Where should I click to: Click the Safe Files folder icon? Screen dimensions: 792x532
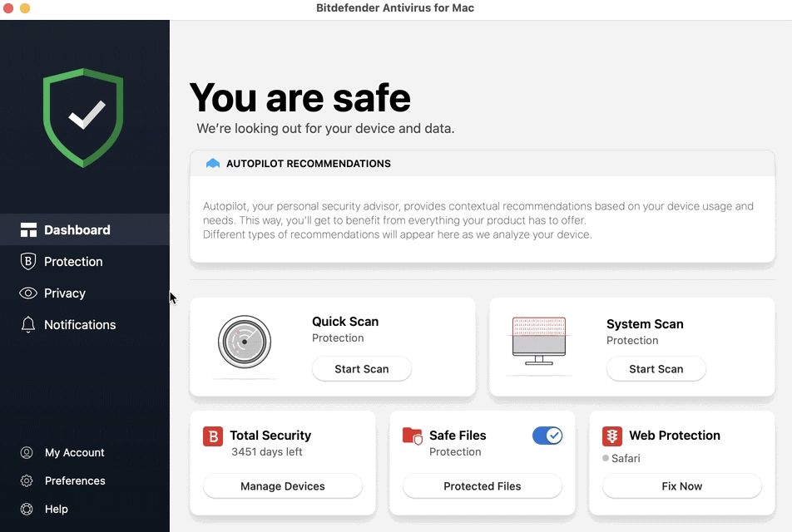click(413, 436)
